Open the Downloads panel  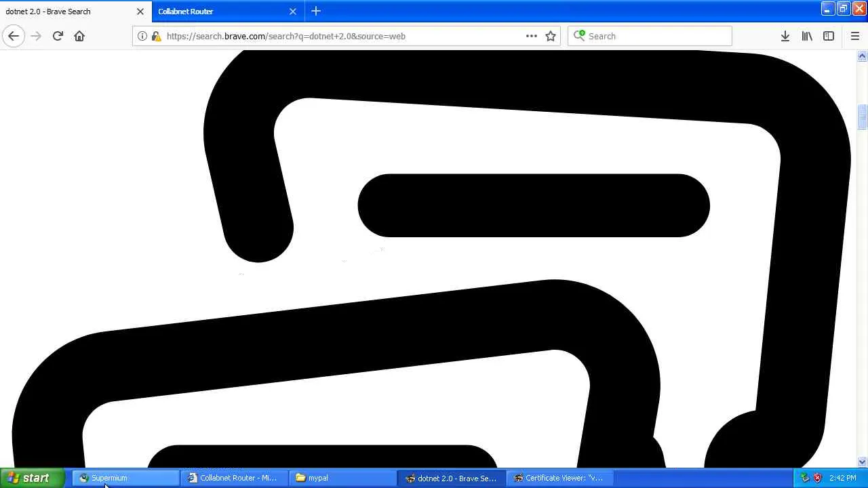click(785, 36)
